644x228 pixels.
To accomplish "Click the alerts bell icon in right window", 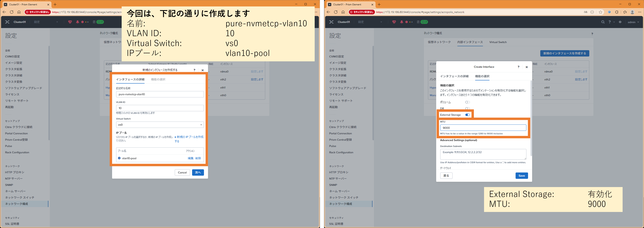I will (401, 22).
